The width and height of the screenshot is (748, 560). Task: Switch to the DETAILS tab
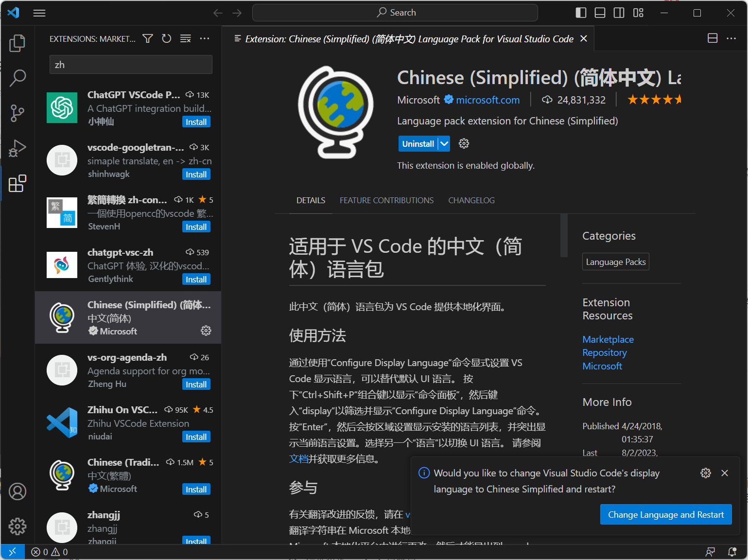pyautogui.click(x=311, y=200)
